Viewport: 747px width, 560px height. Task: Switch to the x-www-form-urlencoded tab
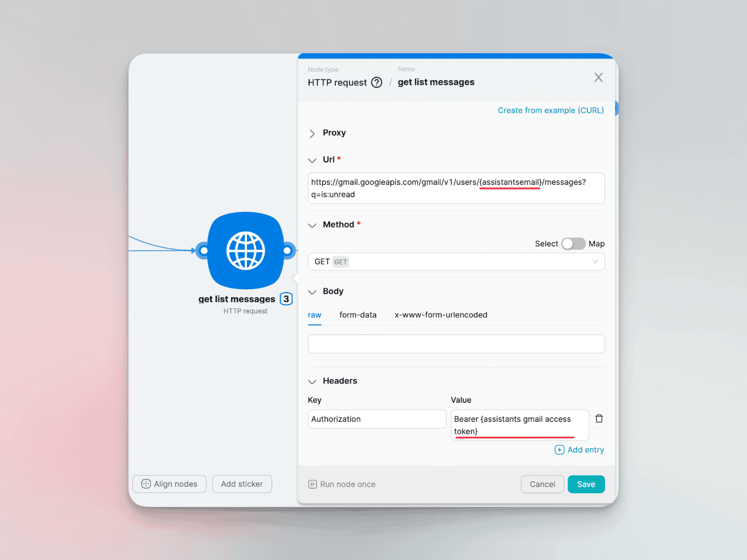tap(441, 315)
